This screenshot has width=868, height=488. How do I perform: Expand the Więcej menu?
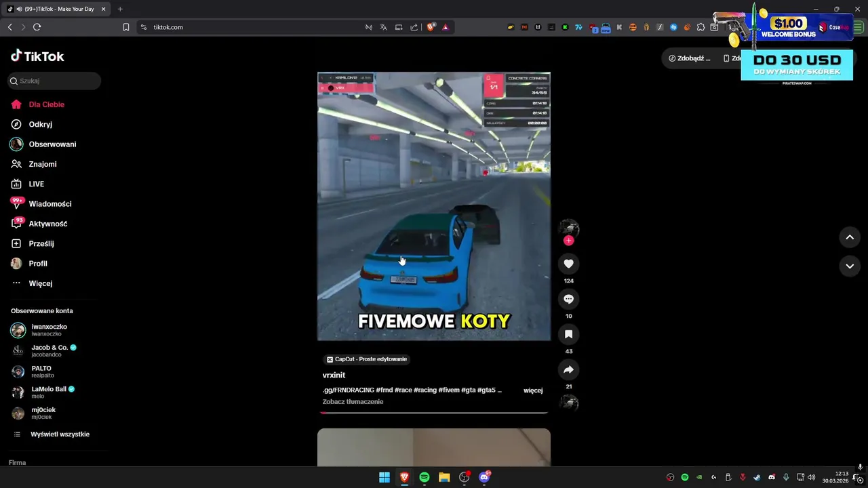click(32, 283)
